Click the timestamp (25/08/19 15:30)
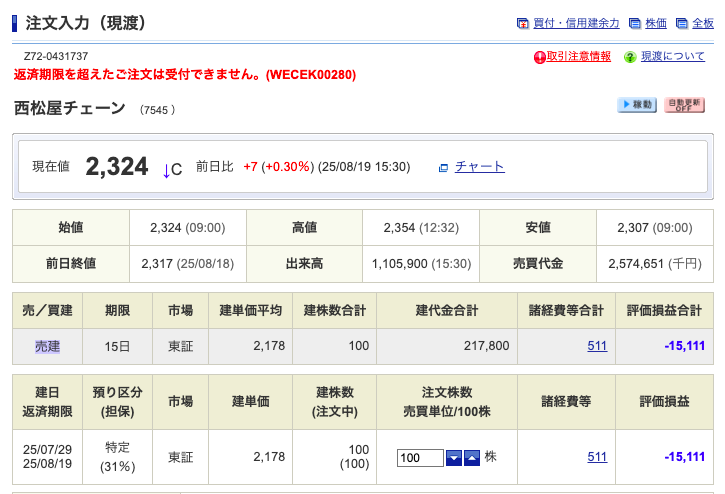Image resolution: width=725 pixels, height=494 pixels. [364, 167]
